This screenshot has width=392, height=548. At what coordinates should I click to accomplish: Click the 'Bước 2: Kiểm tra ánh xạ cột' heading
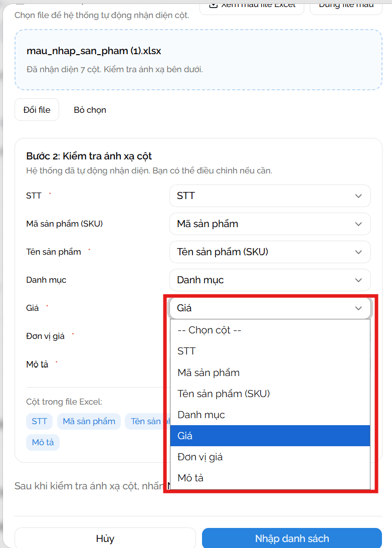[x=89, y=156]
